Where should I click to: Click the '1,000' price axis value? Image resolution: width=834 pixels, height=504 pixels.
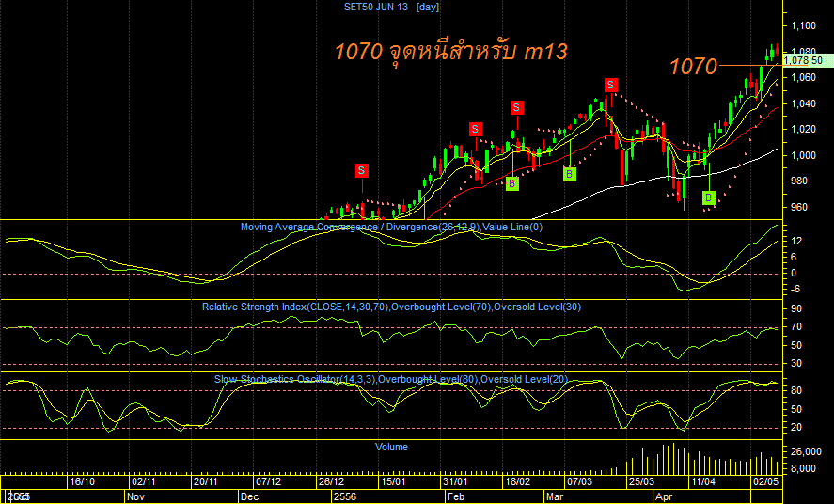tap(803, 155)
